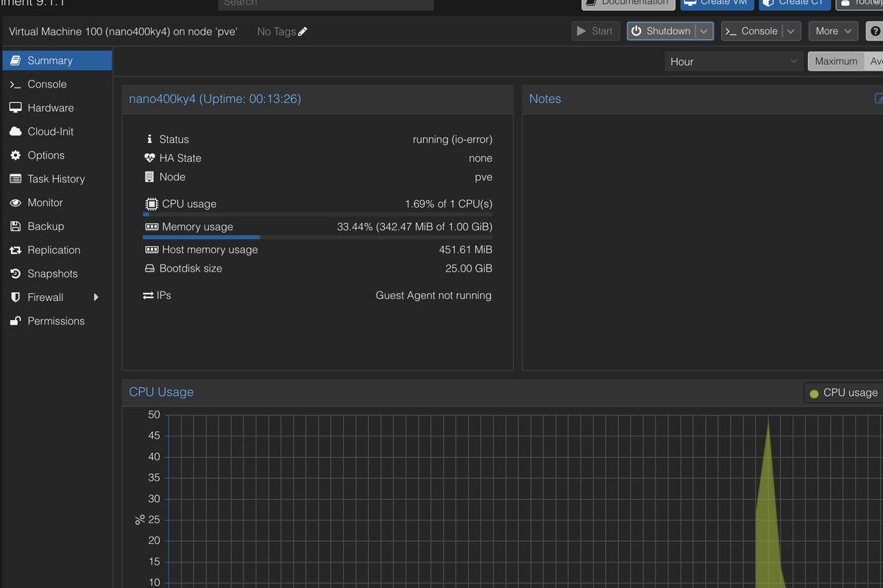
Task: Click '33.44% (342.47 MiB of 1.00 GiB)'
Action: click(x=415, y=227)
